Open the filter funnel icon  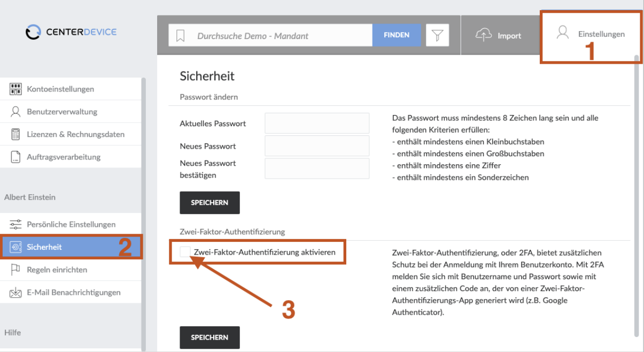tap(437, 35)
